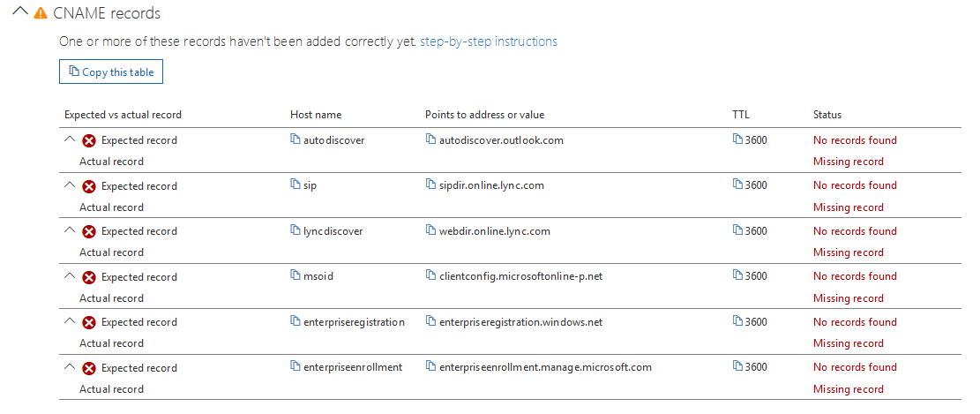980x414 pixels.
Task: Open the step-by-step instructions link
Action: click(488, 41)
